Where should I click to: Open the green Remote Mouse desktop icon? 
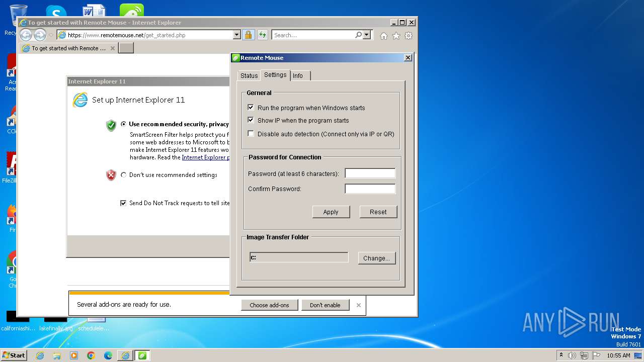(x=132, y=11)
